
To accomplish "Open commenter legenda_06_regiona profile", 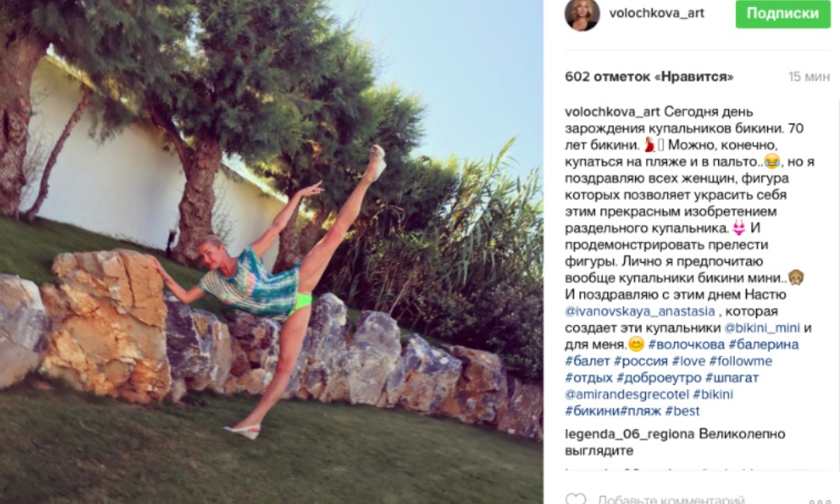I will coord(629,433).
